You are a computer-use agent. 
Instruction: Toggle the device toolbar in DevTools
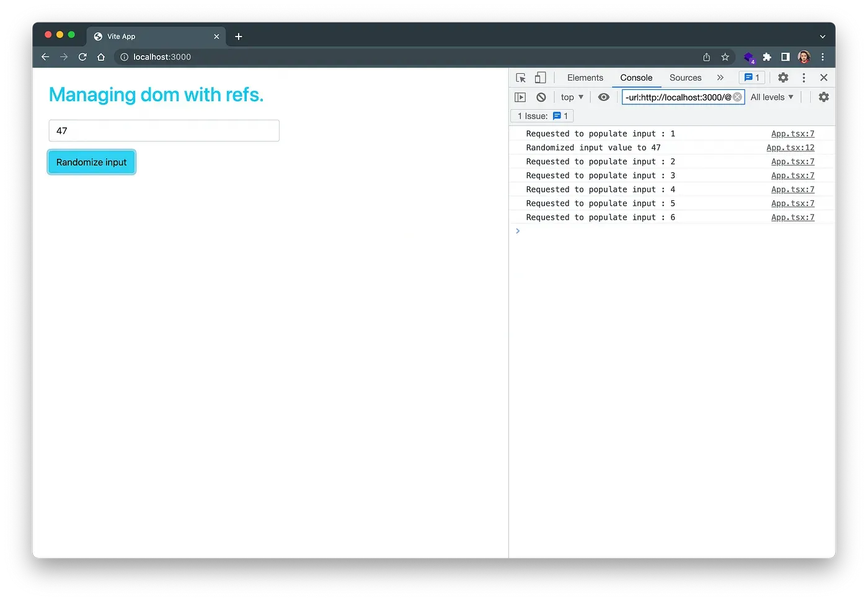coord(541,78)
